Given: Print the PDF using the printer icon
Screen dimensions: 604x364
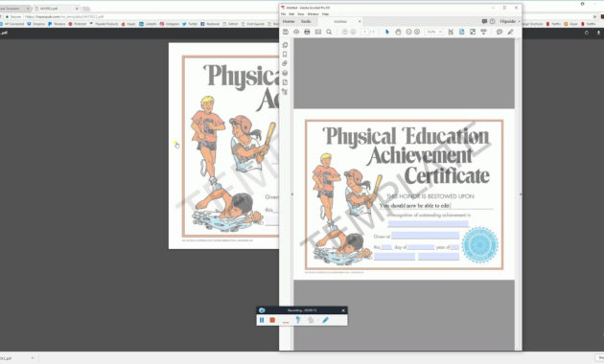Looking at the screenshot, I should (x=307, y=32).
